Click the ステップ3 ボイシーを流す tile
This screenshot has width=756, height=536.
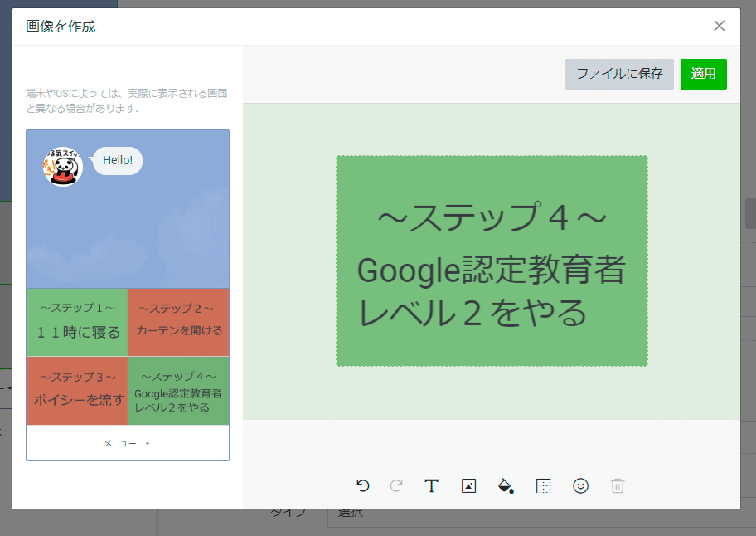click(x=77, y=391)
